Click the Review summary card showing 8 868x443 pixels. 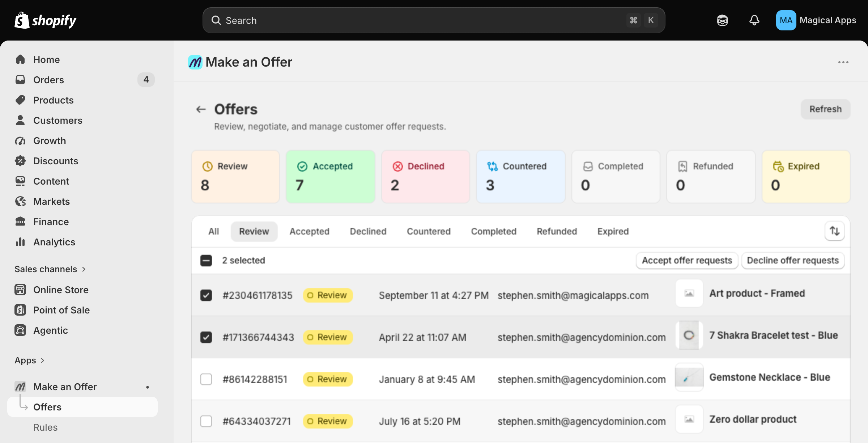pos(235,176)
